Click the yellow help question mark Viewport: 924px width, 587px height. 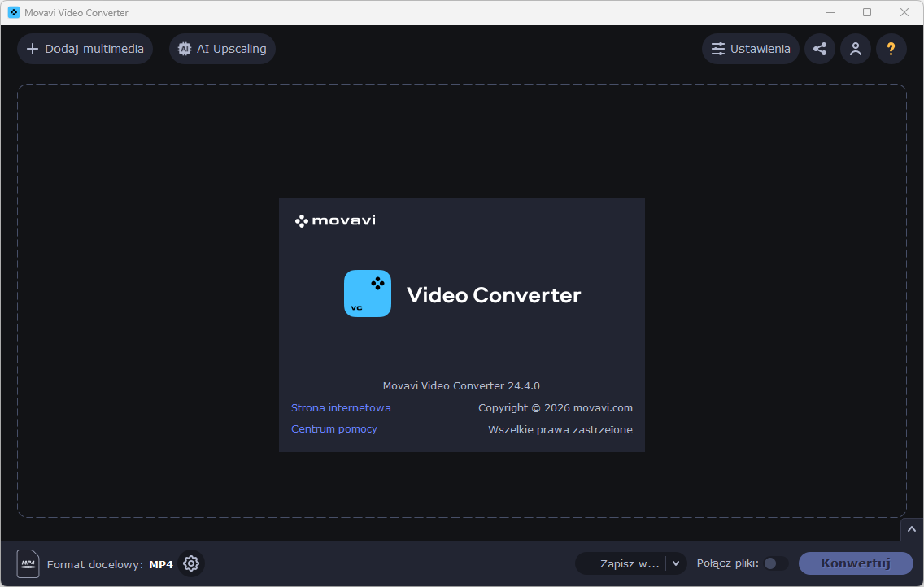(891, 49)
